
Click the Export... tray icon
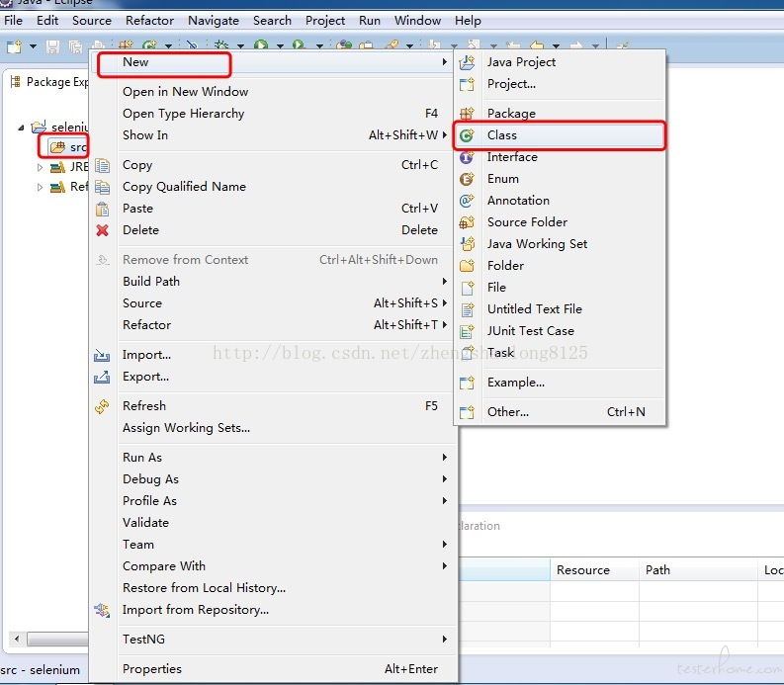click(x=102, y=377)
